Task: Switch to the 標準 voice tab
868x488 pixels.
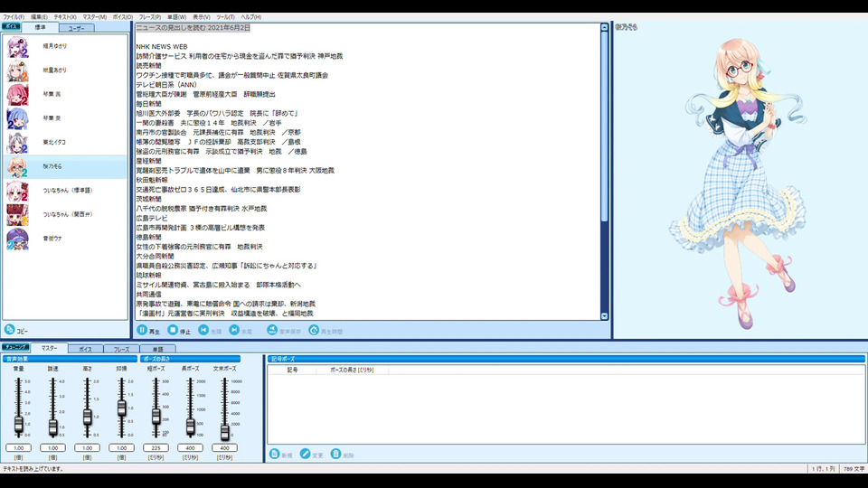Action: click(40, 27)
